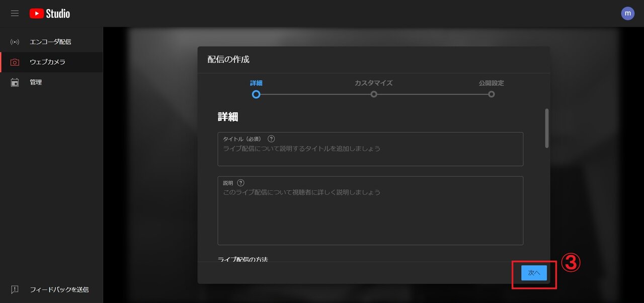Go to the 公開設定 step label
This screenshot has width=644, height=303.
tap(491, 83)
